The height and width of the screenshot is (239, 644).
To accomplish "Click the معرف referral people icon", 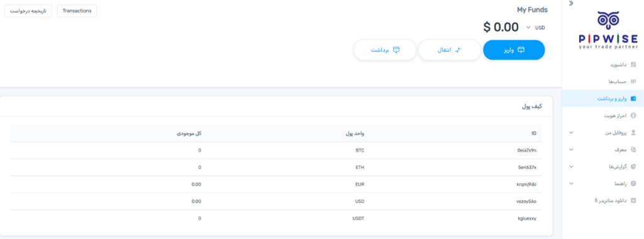I will pyautogui.click(x=633, y=150).
